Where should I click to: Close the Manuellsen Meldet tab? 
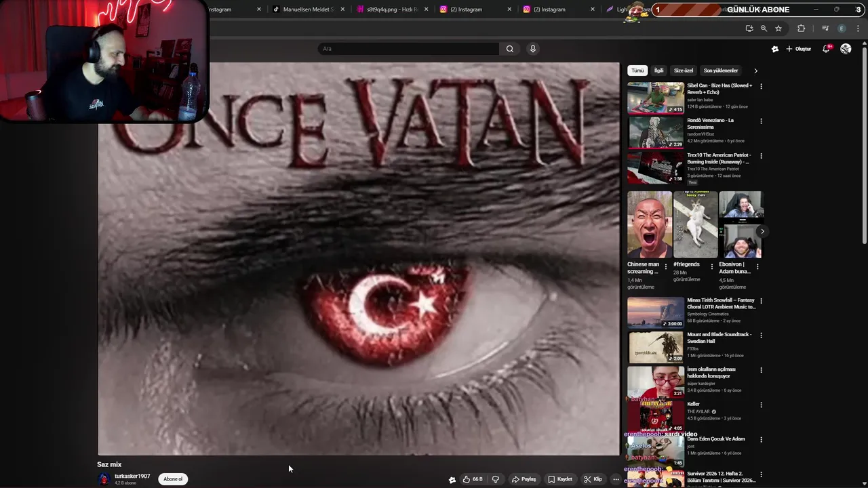342,9
